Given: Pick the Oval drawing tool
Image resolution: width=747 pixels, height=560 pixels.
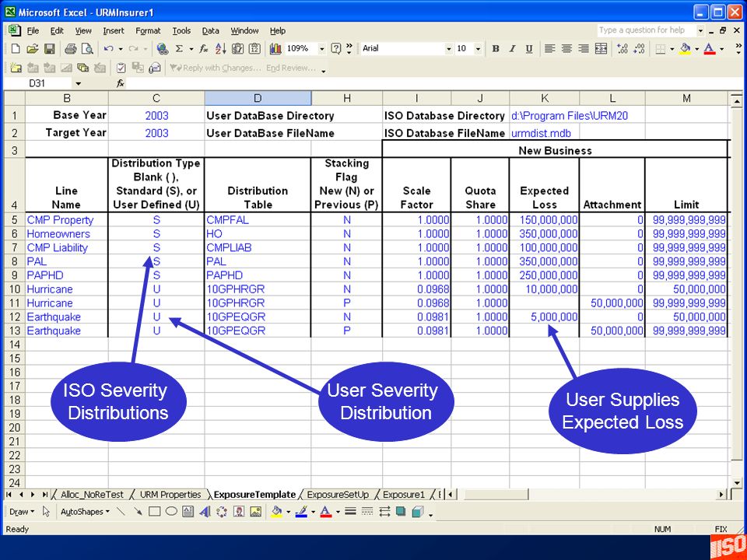Looking at the screenshot, I should [x=171, y=512].
